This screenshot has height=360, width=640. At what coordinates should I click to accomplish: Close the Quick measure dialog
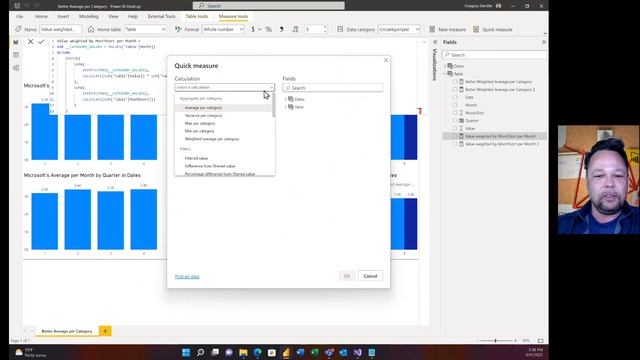click(386, 60)
